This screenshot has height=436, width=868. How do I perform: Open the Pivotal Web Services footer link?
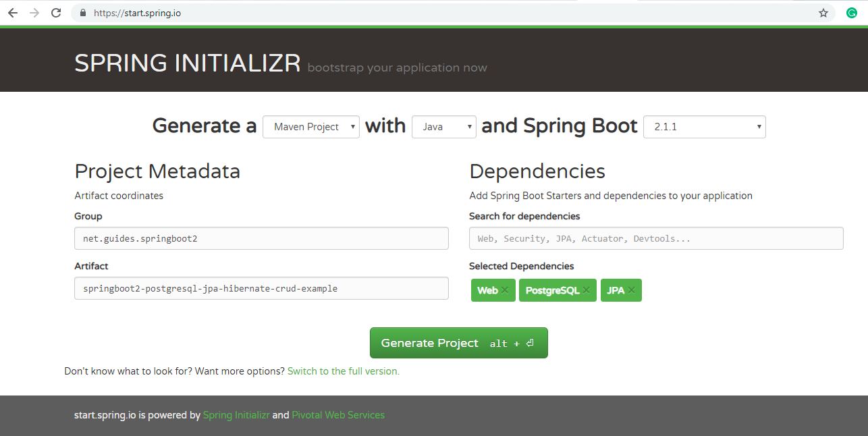338,415
